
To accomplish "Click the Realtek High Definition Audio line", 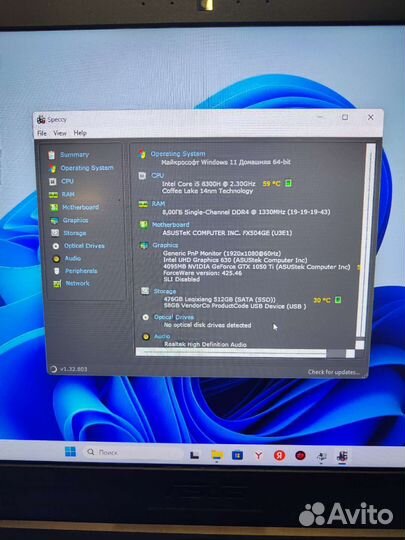I will (x=205, y=344).
